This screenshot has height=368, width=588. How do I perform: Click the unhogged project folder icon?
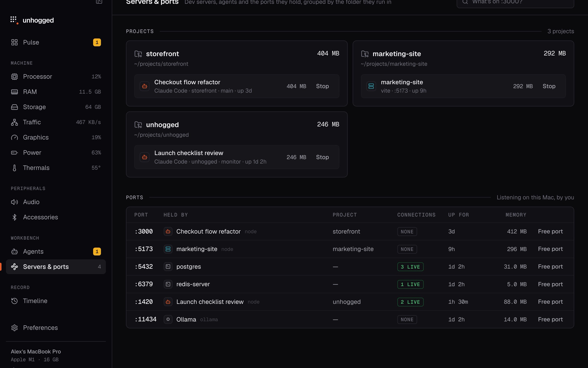tap(138, 125)
